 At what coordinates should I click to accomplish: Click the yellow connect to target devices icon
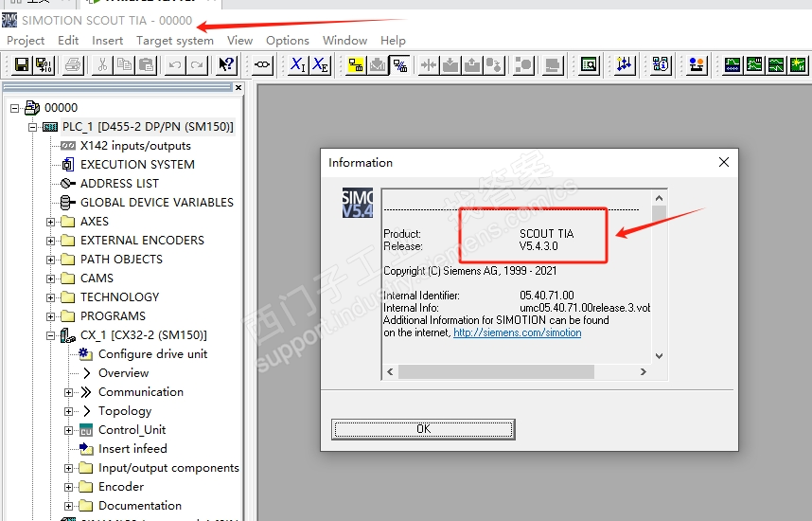pyautogui.click(x=356, y=64)
